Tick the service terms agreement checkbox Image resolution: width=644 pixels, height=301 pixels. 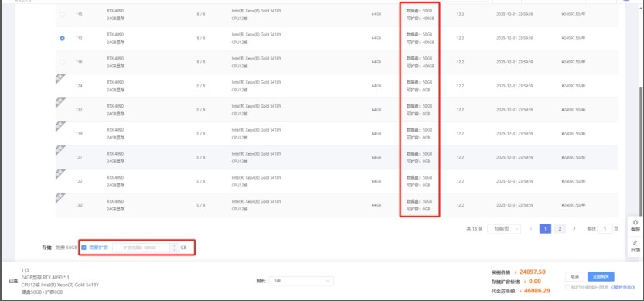(567, 287)
